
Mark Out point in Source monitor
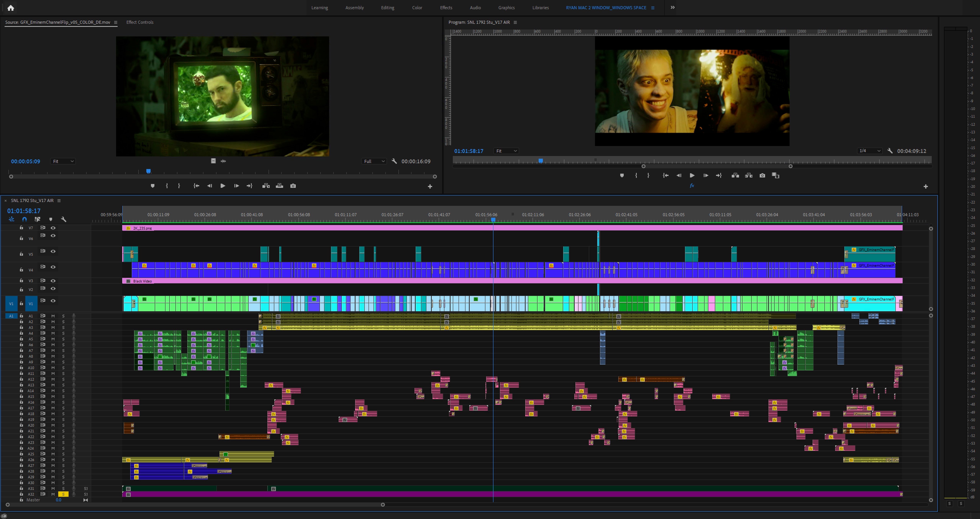[179, 186]
